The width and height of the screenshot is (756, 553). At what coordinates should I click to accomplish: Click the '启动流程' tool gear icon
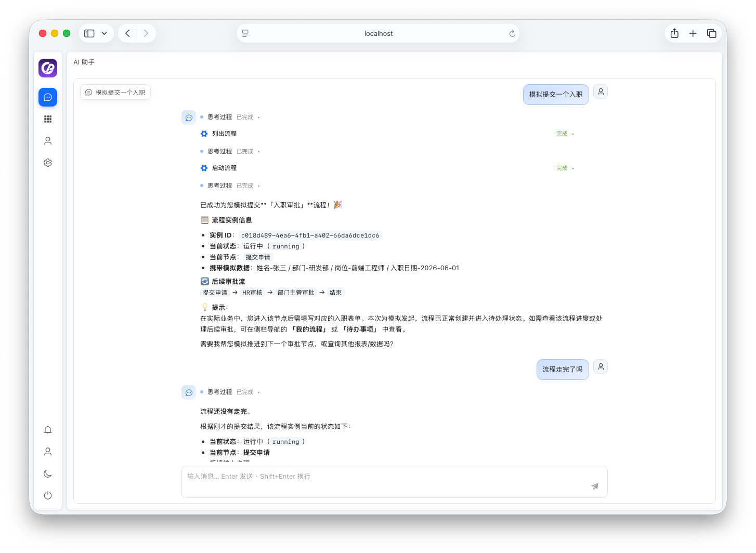point(204,168)
